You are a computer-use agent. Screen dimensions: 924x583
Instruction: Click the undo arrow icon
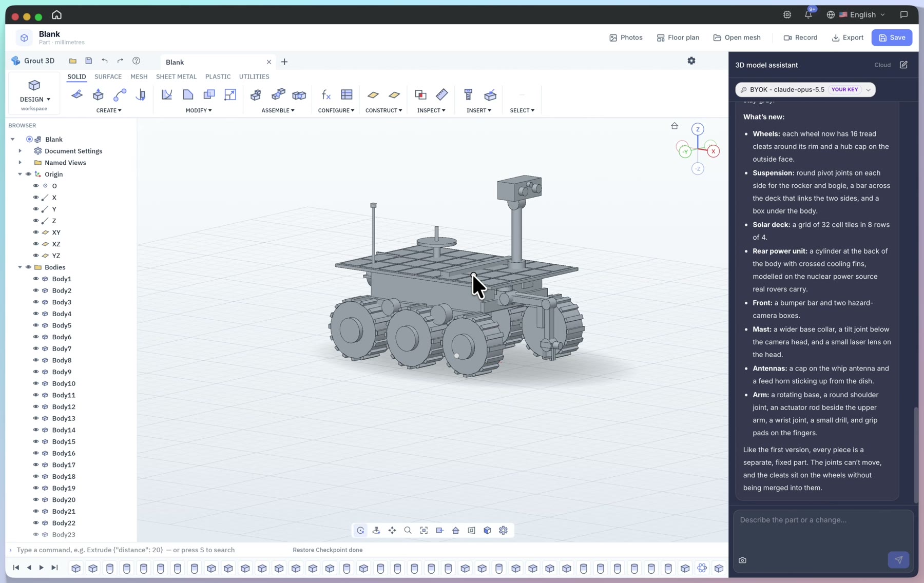pyautogui.click(x=105, y=61)
